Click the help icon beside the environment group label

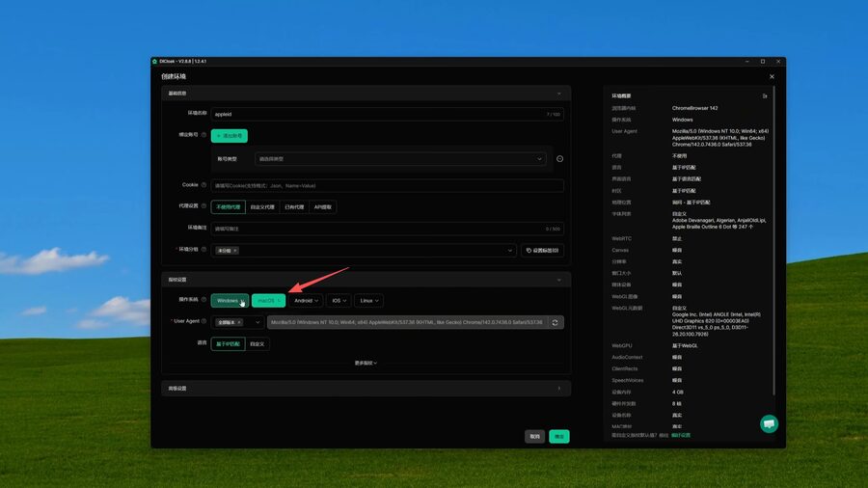click(x=203, y=250)
